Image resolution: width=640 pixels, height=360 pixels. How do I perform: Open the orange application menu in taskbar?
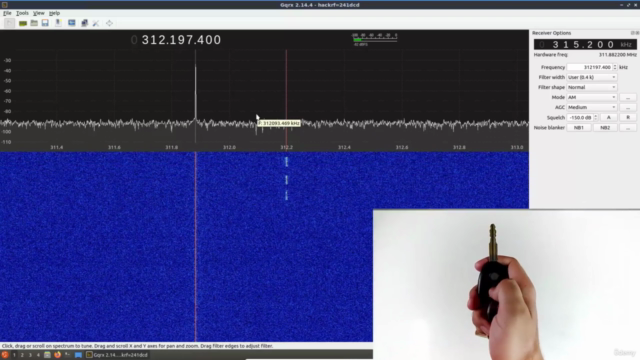pyautogui.click(x=5, y=355)
